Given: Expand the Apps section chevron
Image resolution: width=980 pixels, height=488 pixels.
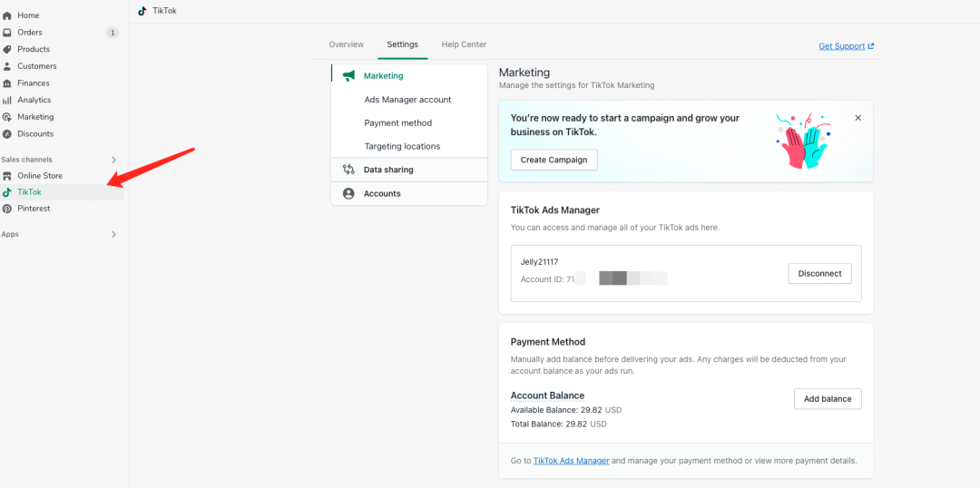Looking at the screenshot, I should pyautogui.click(x=113, y=234).
